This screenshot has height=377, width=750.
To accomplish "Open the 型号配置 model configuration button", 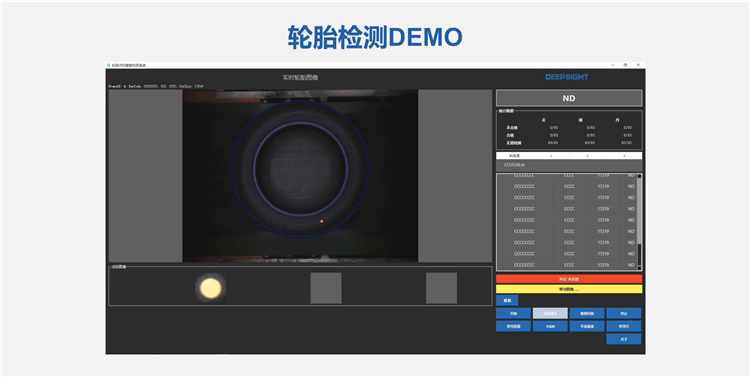I will (513, 326).
